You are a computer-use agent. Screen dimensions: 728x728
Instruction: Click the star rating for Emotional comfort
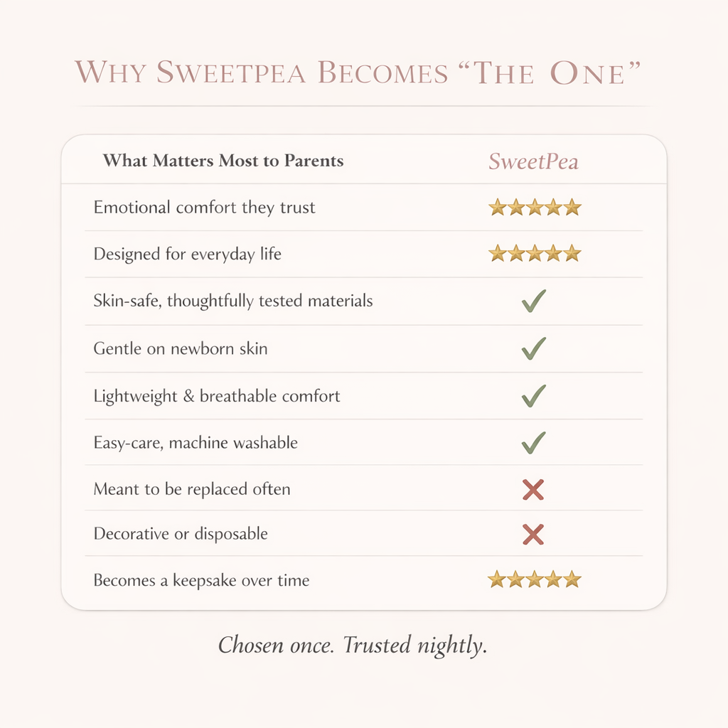pos(535,208)
